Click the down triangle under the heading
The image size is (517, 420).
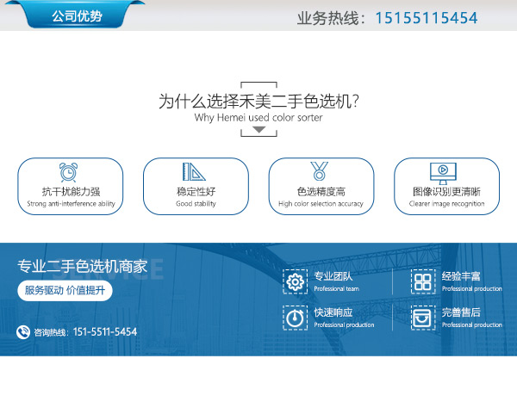click(258, 130)
